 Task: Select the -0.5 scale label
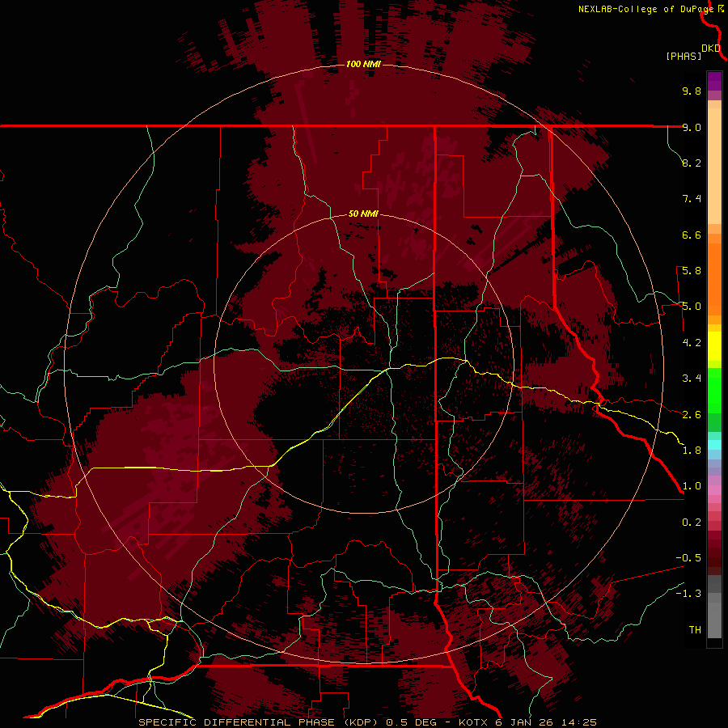(x=688, y=558)
